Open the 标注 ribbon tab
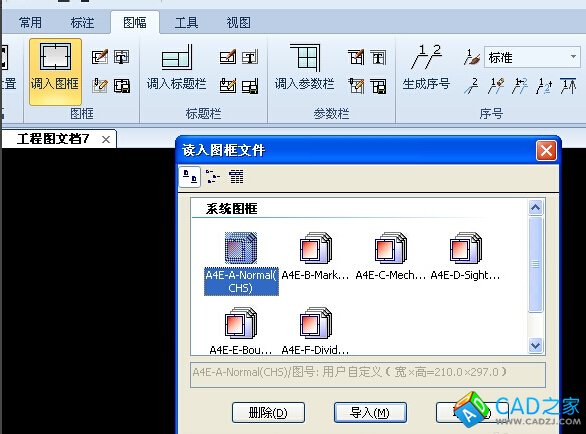Screen dimensions: 586x434 click(82, 23)
